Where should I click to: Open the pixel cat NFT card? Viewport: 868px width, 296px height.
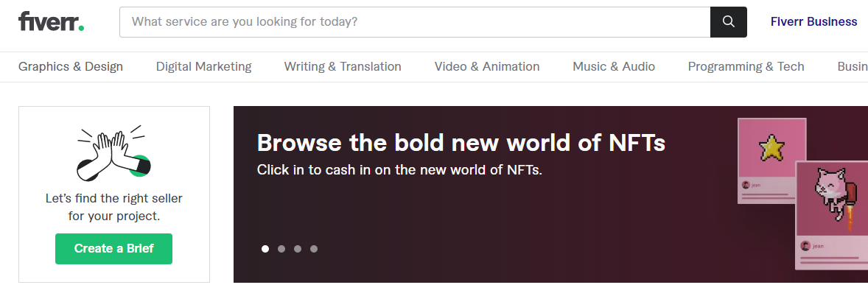(831, 215)
